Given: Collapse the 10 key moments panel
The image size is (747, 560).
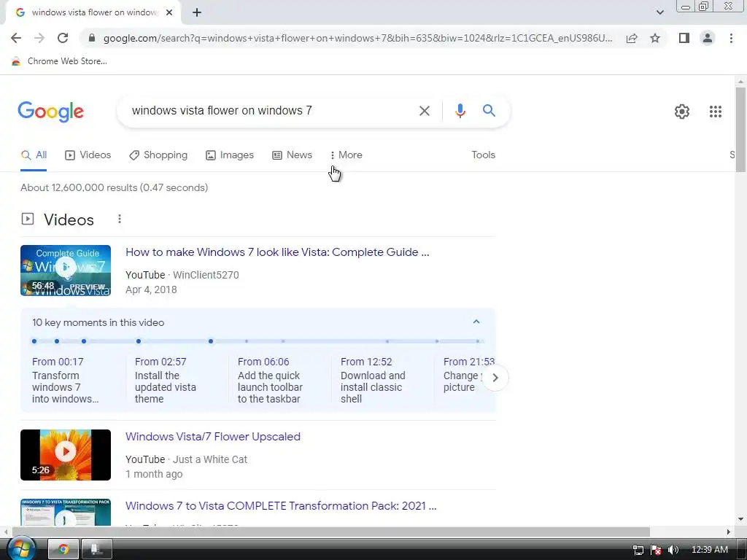Looking at the screenshot, I should [x=476, y=322].
